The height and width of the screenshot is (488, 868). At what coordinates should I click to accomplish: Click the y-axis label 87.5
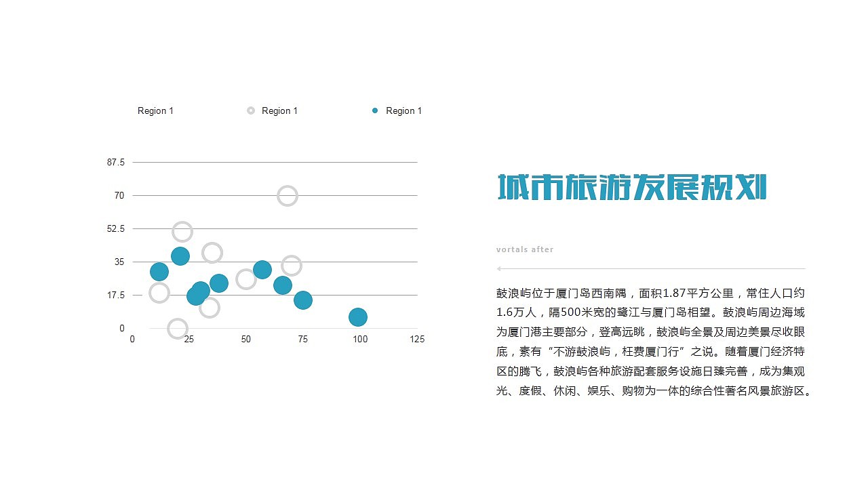click(x=116, y=162)
